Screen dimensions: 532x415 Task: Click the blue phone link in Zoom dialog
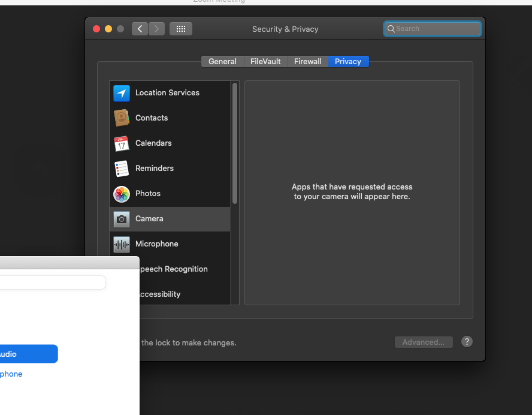tap(11, 374)
